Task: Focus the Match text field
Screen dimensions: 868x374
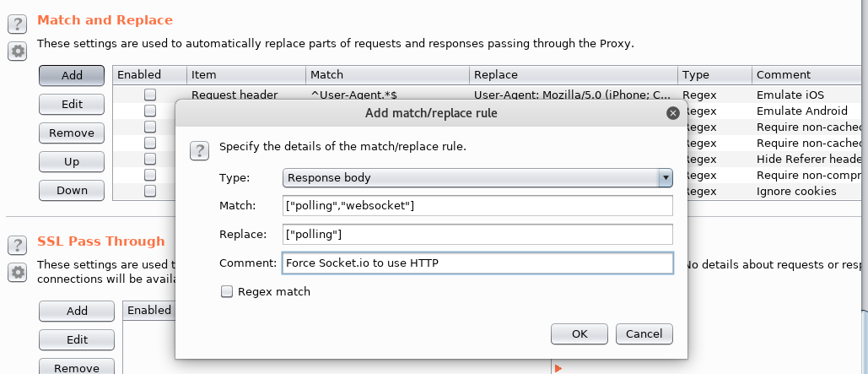Action: pyautogui.click(x=477, y=205)
